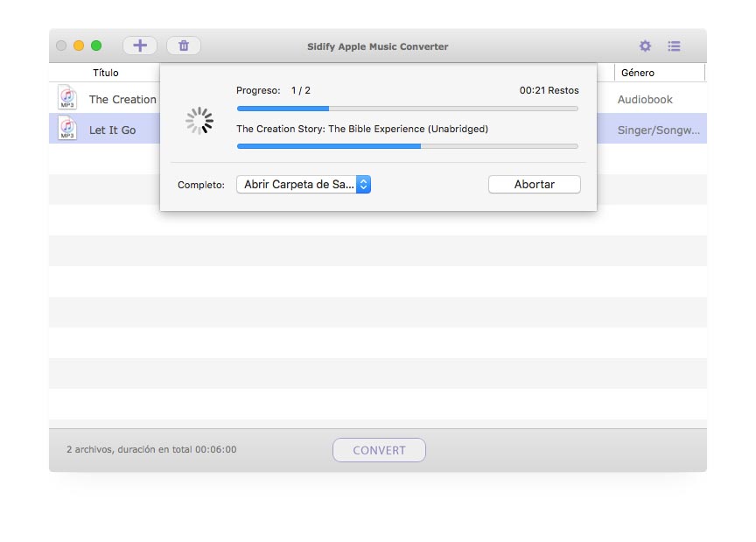The height and width of the screenshot is (542, 756).
Task: Click the Sidify Apple Music Converter title
Action: (x=377, y=46)
